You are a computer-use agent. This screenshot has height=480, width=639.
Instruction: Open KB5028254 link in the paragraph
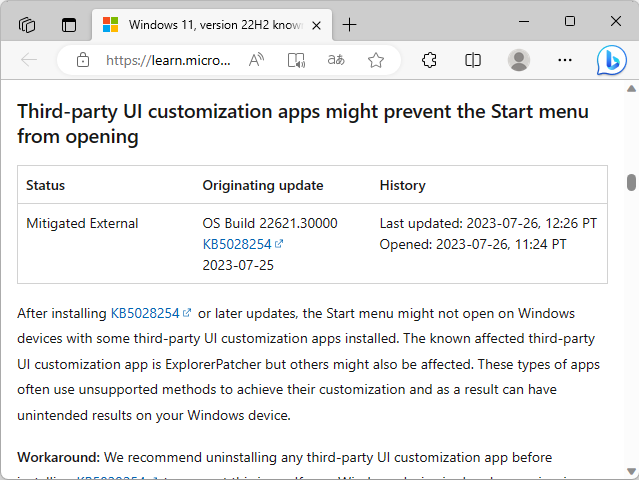(151, 313)
